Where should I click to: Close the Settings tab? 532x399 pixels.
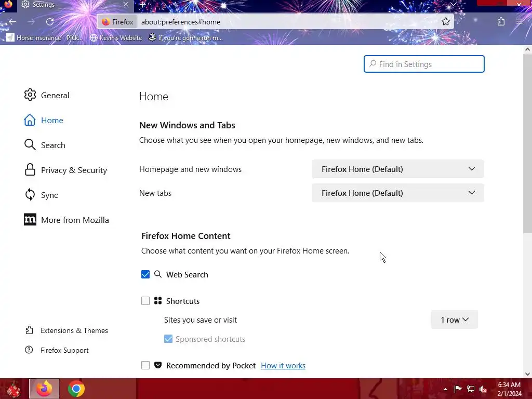click(126, 4)
